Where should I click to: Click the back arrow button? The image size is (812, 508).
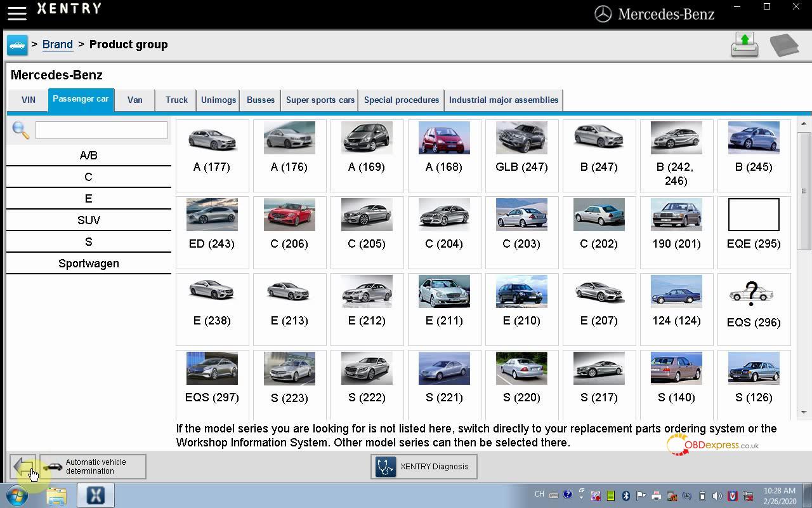tap(23, 467)
